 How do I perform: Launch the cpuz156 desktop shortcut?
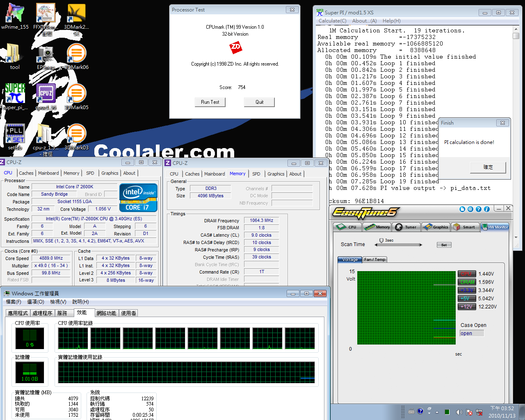click(x=46, y=97)
